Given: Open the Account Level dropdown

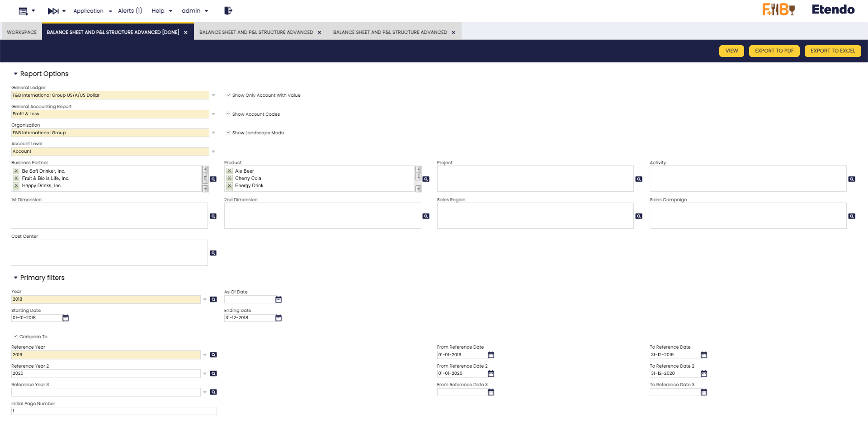Looking at the screenshot, I should coord(213,151).
